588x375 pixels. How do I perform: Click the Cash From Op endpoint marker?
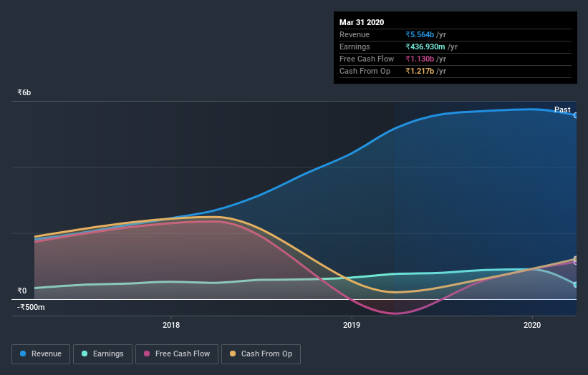(576, 259)
